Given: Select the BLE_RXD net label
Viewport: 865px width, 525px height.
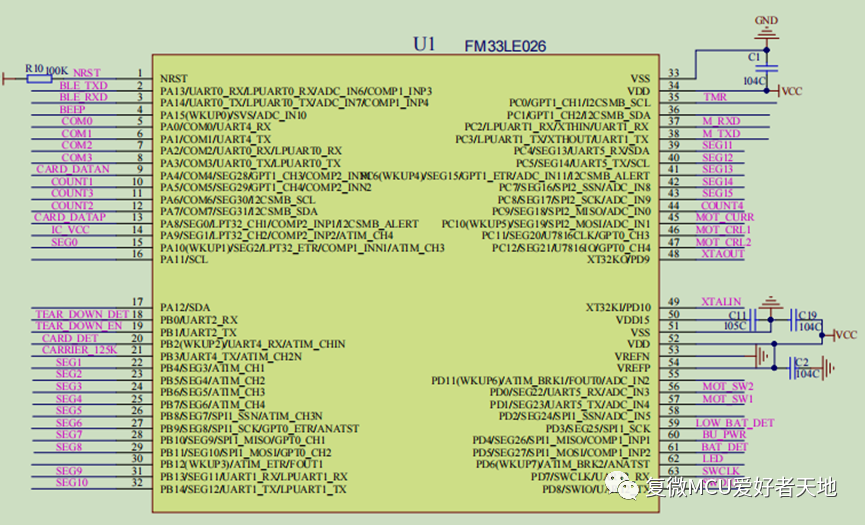Looking at the screenshot, I should point(83,97).
